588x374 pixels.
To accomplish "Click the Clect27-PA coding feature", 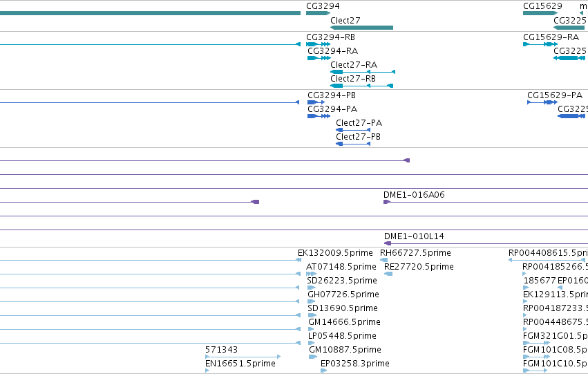I will click(353, 130).
